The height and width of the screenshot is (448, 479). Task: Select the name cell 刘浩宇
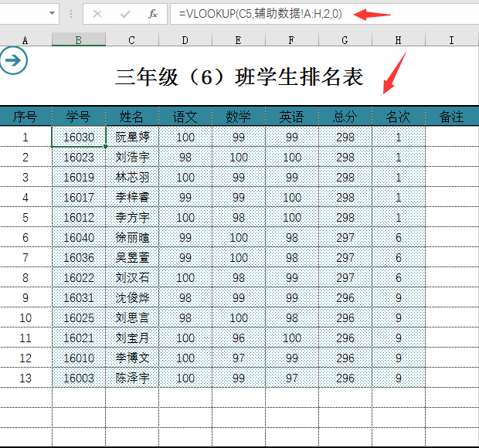point(132,157)
